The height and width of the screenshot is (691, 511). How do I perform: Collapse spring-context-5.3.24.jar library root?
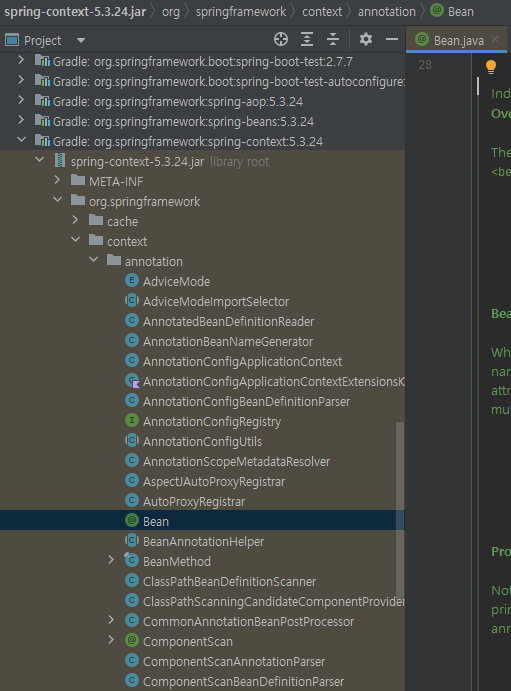[x=39, y=160]
